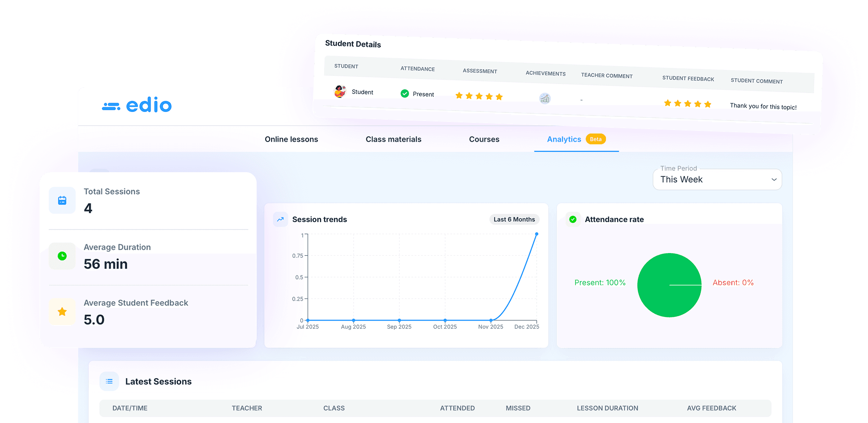Viewport: 868px width, 423px height.
Task: Click the Jul 2025 data point
Action: [307, 321]
